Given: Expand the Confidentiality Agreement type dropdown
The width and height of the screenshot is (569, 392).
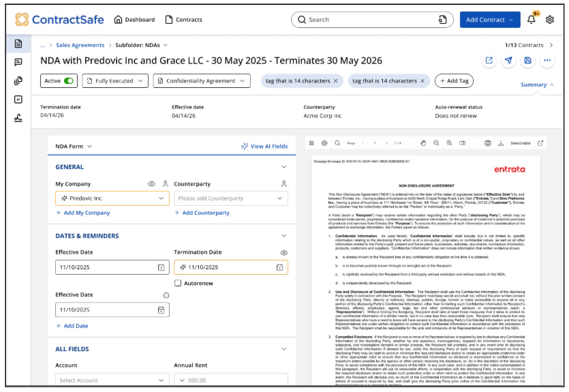Looking at the screenshot, I should coord(200,81).
